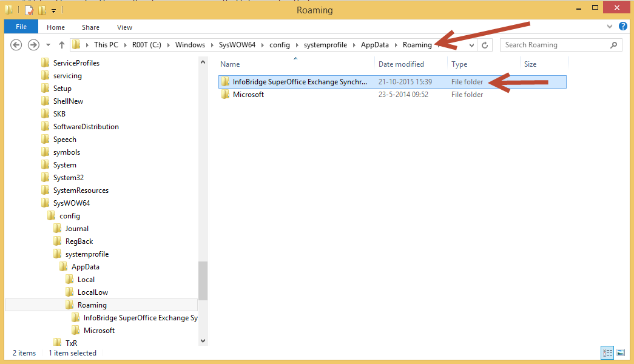This screenshot has height=364, width=634.
Task: Open the Customize Quick Access Toolbar dropdown
Action: (53, 10)
